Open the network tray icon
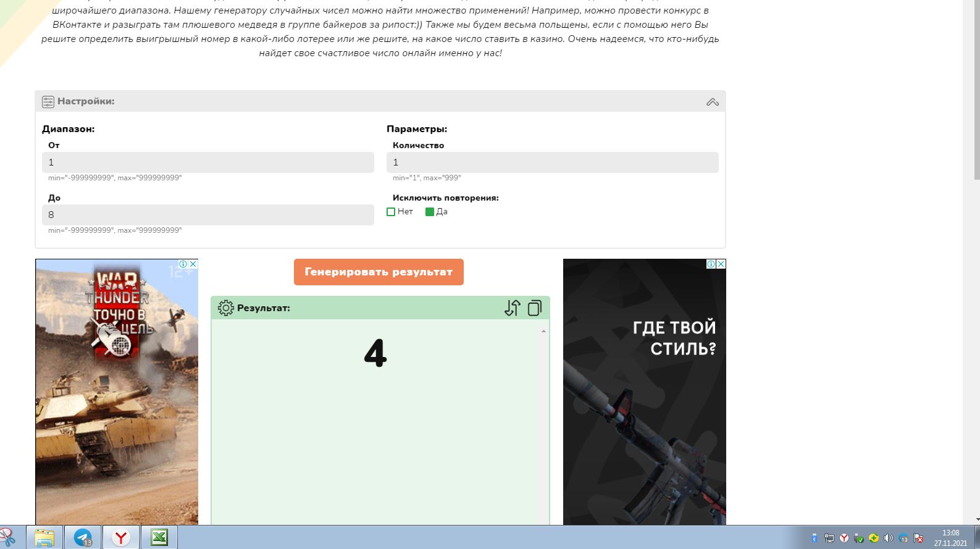980x549 pixels. (x=829, y=538)
